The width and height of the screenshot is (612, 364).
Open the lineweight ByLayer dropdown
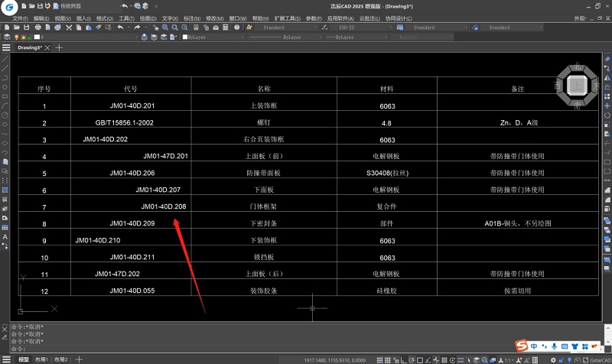pos(356,37)
